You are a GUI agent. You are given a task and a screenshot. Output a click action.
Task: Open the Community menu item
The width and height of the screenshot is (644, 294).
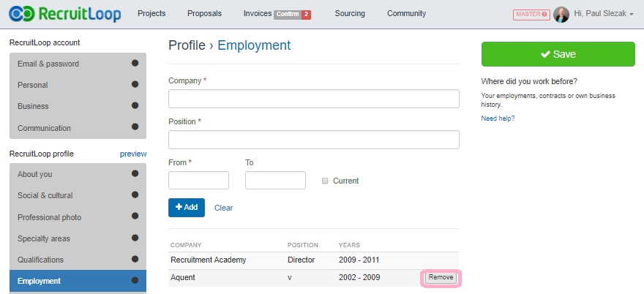tap(407, 14)
